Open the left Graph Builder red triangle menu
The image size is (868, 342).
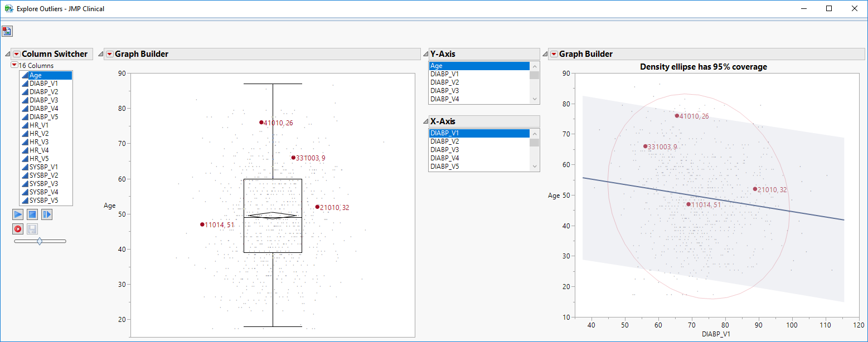110,54
